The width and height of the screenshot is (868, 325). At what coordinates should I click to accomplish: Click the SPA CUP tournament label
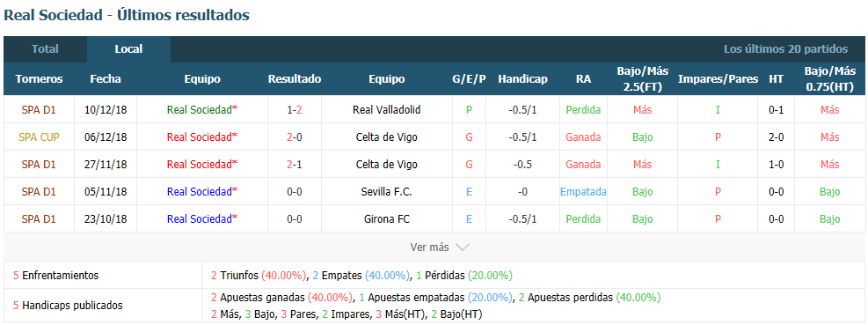[x=39, y=137]
